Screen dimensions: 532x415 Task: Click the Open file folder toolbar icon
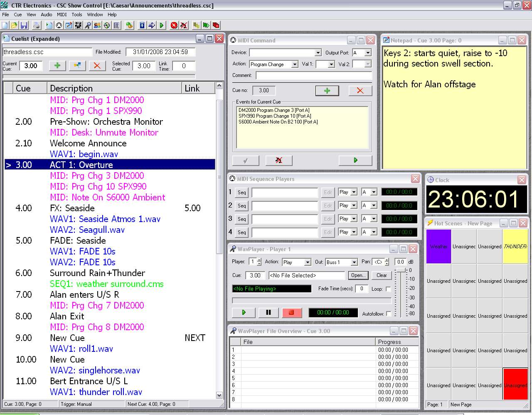tap(14, 25)
